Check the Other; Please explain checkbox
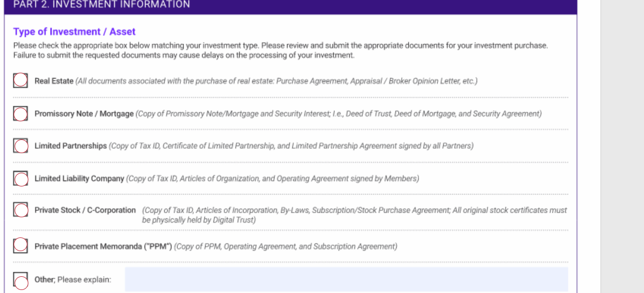This screenshot has width=644, height=293. pos(20,280)
